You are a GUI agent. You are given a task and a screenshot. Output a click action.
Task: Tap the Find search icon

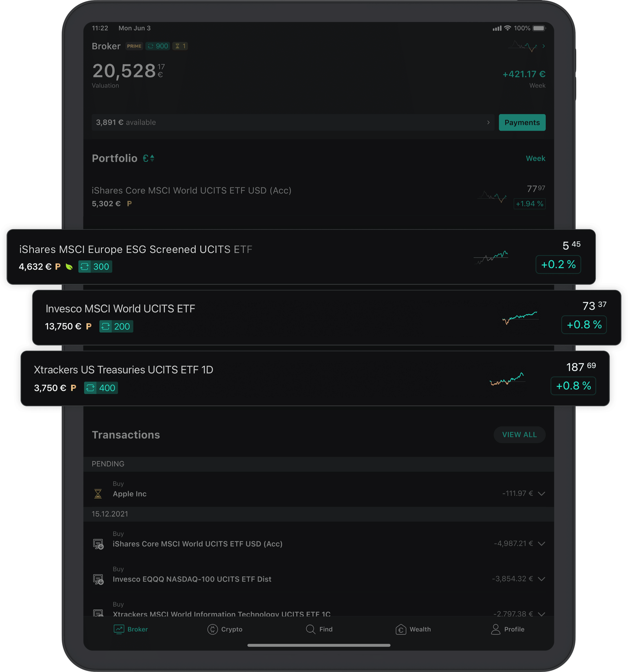(x=311, y=629)
